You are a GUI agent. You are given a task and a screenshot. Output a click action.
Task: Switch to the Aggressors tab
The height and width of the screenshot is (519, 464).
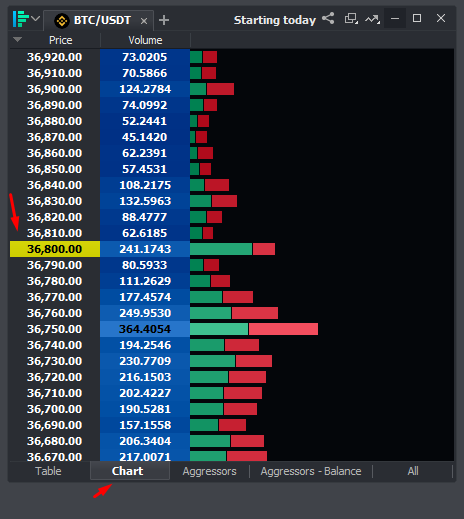click(x=209, y=471)
